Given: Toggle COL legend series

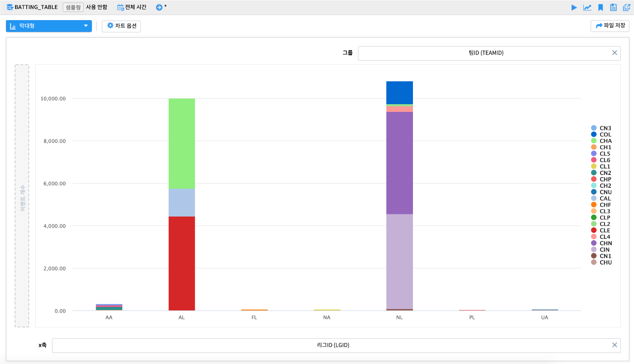Looking at the screenshot, I should tap(601, 135).
